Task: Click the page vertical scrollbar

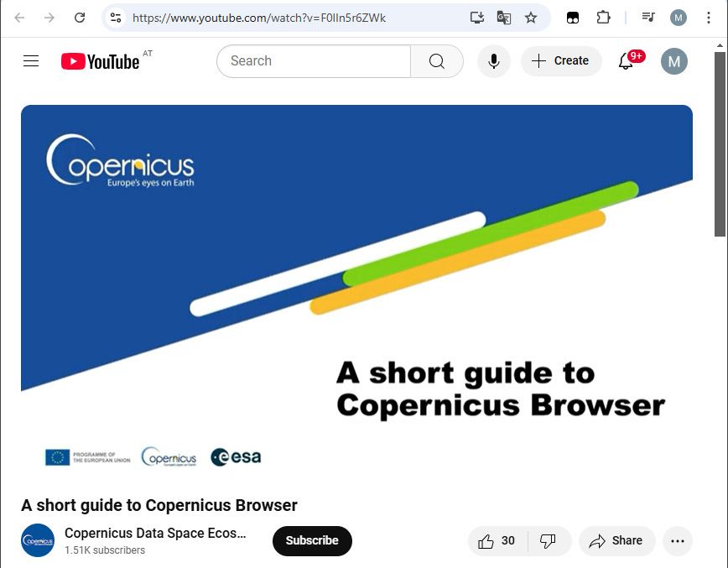Action: click(720, 144)
